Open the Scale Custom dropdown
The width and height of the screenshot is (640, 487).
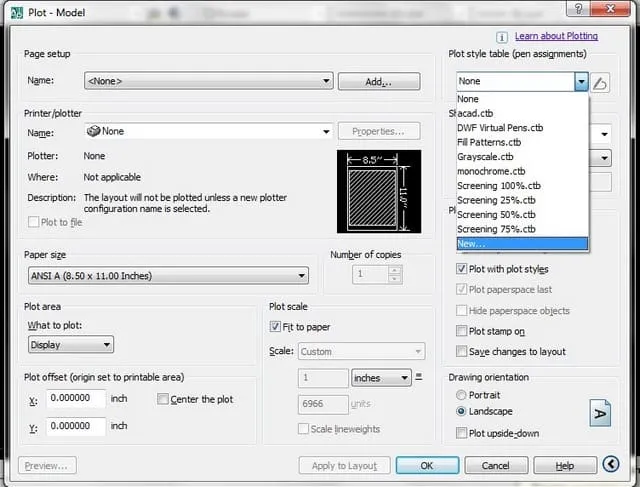coord(362,351)
